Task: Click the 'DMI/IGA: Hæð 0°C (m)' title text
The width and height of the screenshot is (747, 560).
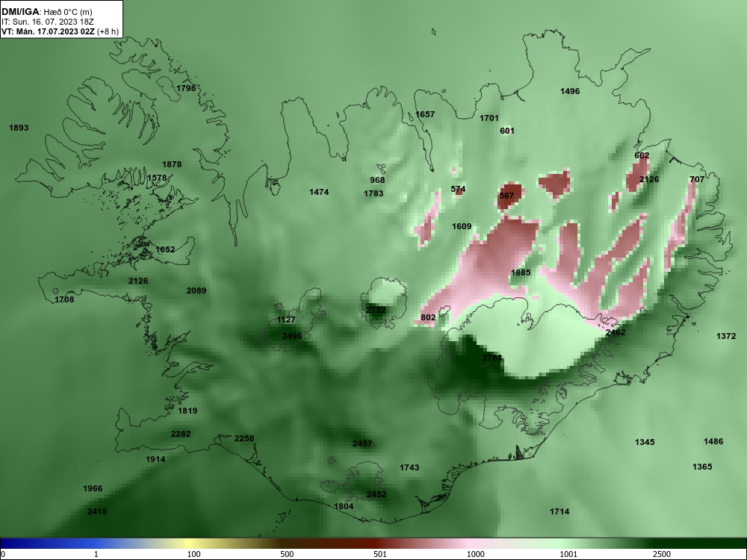Action: click(46, 12)
